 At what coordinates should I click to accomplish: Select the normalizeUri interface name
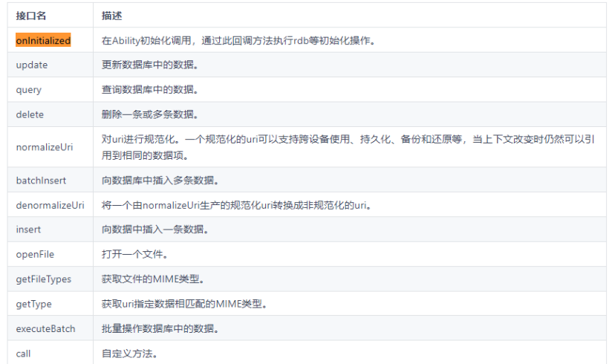pyautogui.click(x=45, y=147)
